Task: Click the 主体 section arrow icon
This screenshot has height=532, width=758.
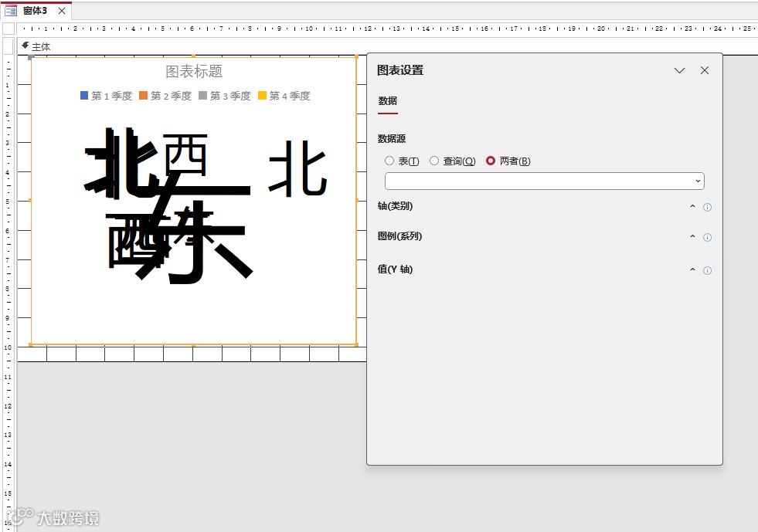Action: point(25,46)
